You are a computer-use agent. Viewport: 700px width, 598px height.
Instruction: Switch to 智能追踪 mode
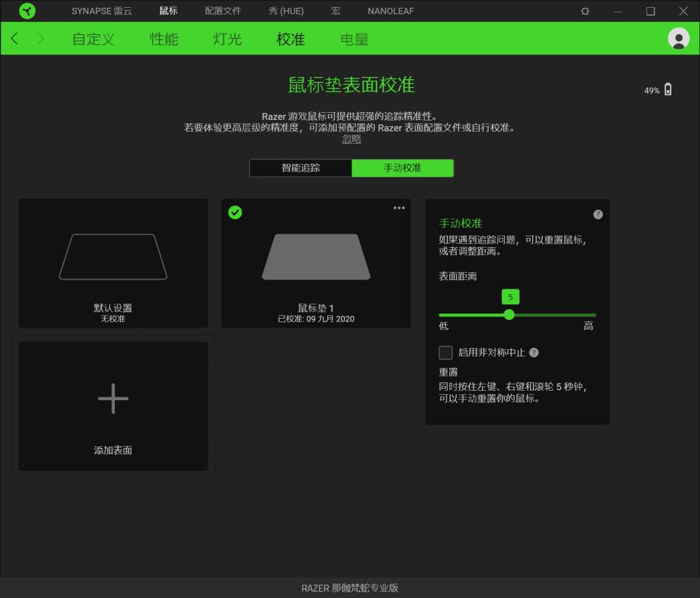pyautogui.click(x=301, y=168)
